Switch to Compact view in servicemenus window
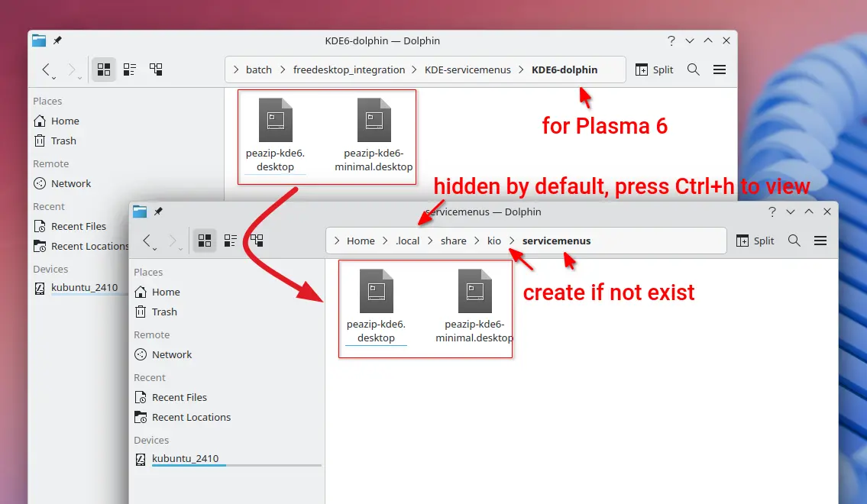Screen dimensions: 867x504 [231, 241]
